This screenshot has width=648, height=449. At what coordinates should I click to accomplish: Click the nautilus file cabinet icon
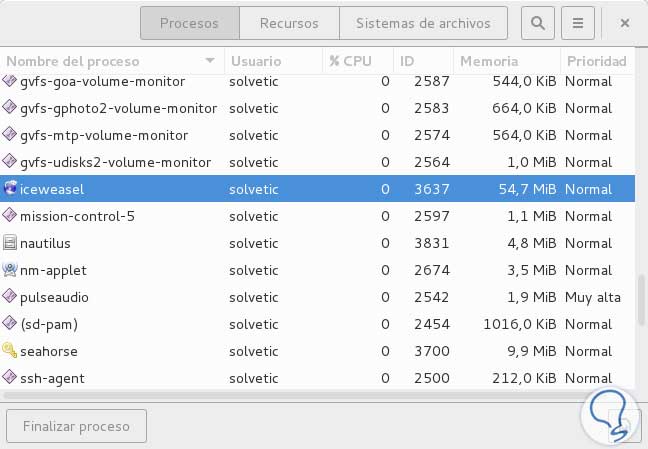coord(11,242)
